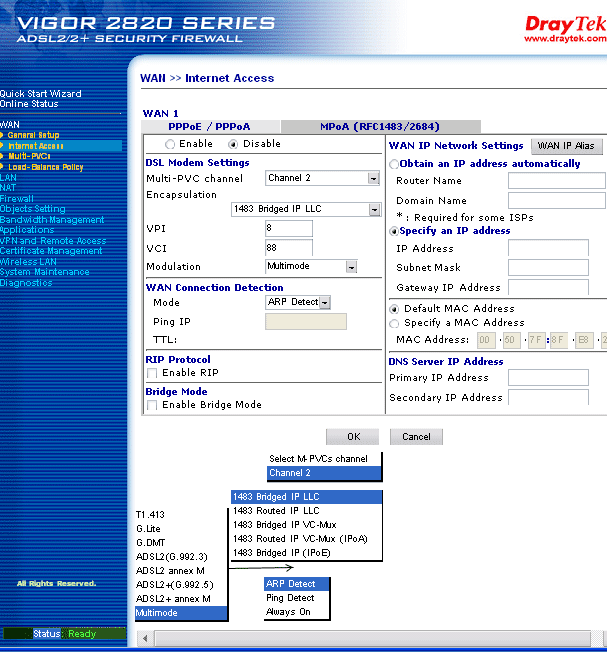Choose Obtain an IP address automatically
The width and height of the screenshot is (607, 652).
point(394,164)
